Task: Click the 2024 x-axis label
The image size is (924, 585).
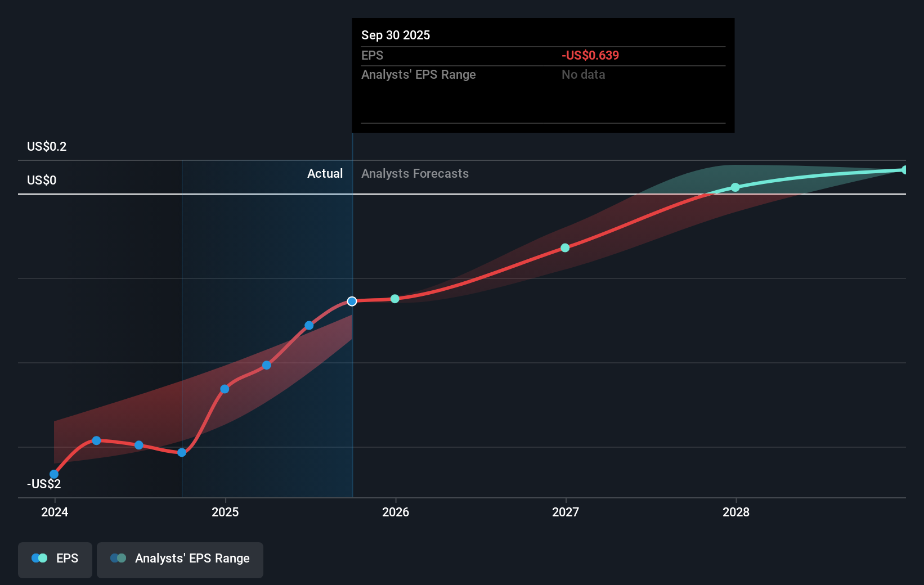Action: 55,512
